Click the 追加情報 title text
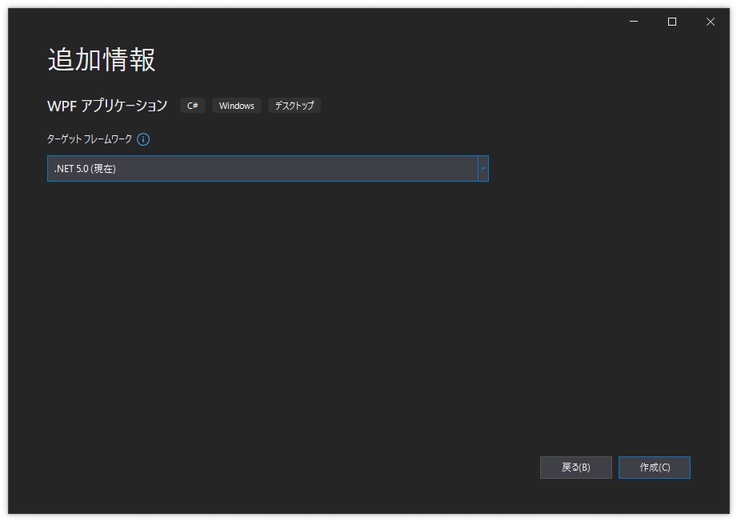Viewport: 741px width, 522px height. [x=101, y=60]
